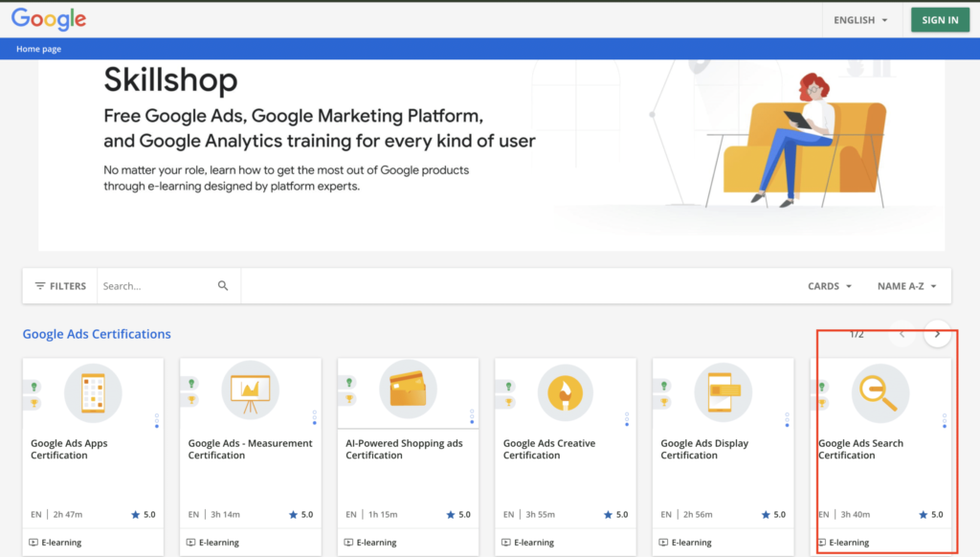
Task: Open more options on Measurement Certification card
Action: click(314, 417)
